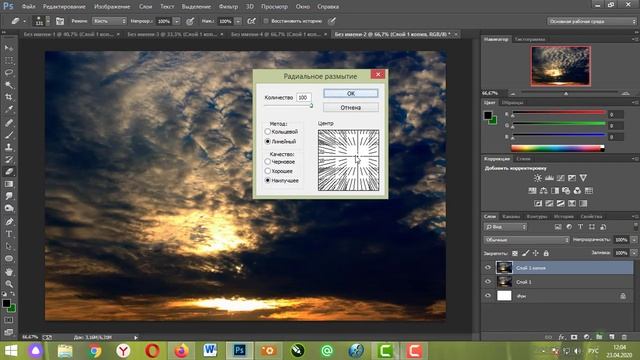Open Word from the Windows taskbar
Image resolution: width=640 pixels, height=360 pixels.
(210, 351)
